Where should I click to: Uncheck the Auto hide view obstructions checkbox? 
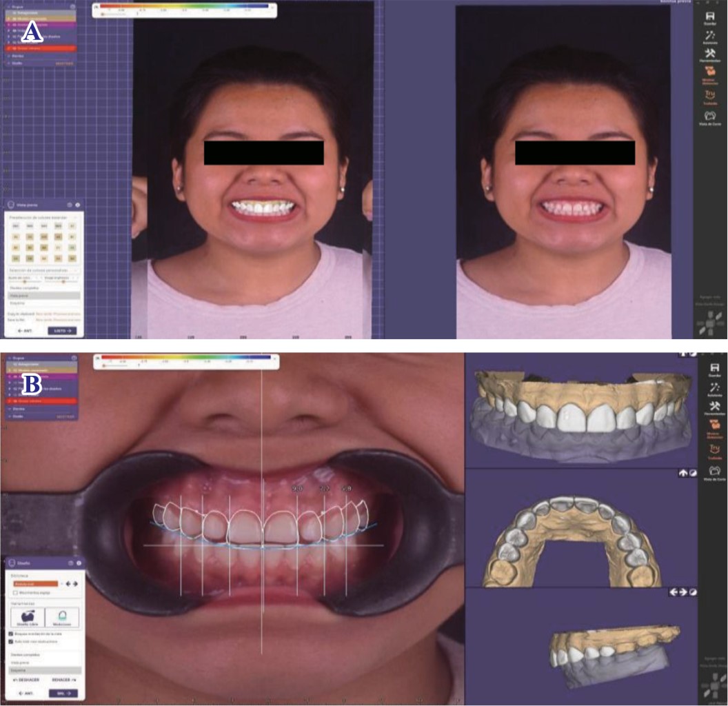point(12,641)
